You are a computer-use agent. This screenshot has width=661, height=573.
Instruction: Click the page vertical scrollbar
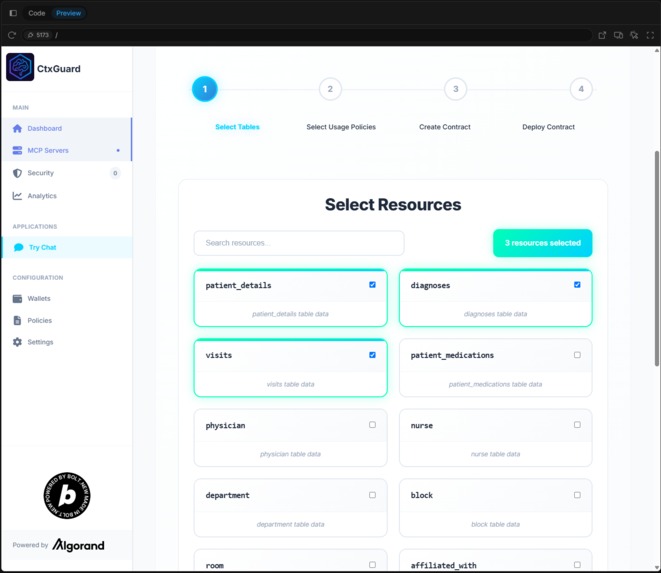[657, 258]
